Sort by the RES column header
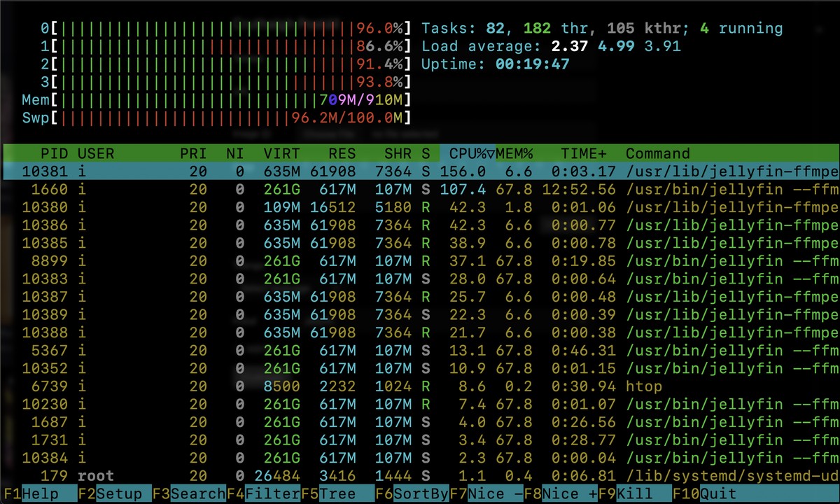 click(x=342, y=153)
